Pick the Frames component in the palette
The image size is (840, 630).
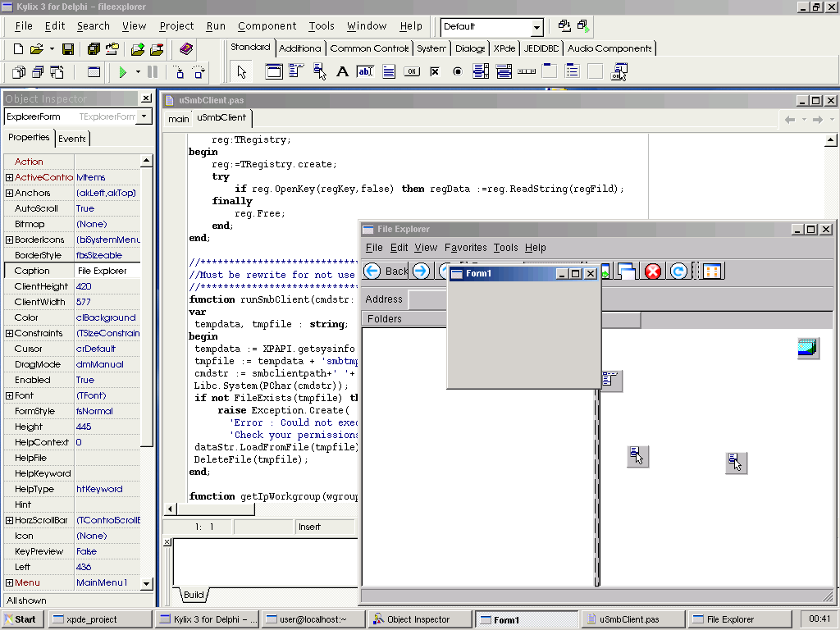[274, 71]
